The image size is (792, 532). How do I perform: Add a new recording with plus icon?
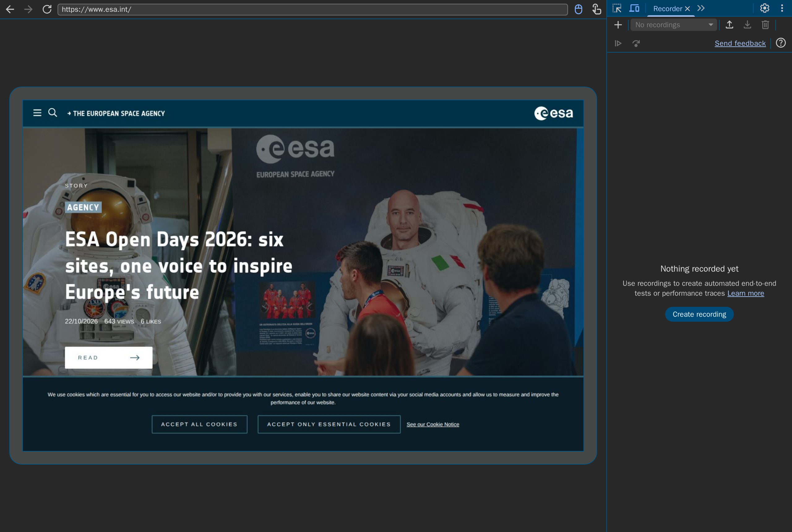pos(618,25)
